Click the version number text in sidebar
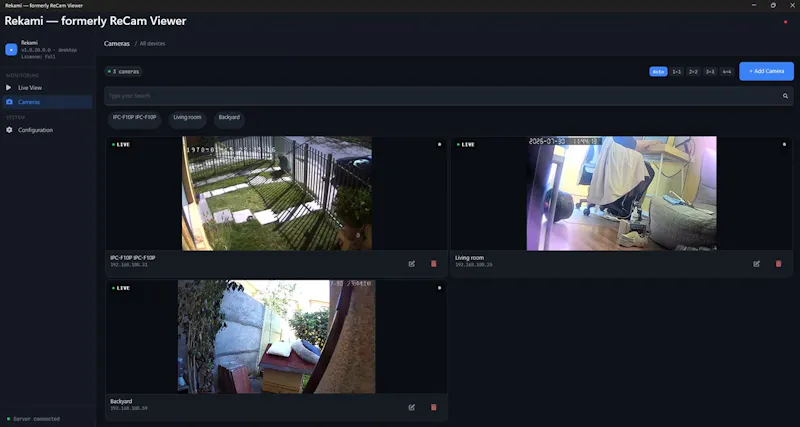The width and height of the screenshot is (800, 427). click(x=49, y=51)
